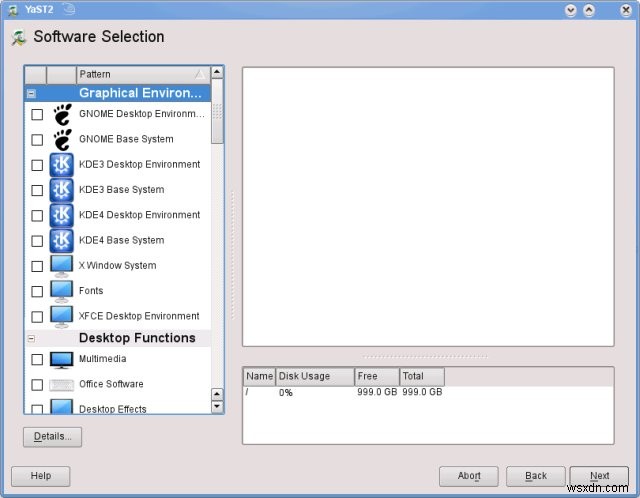Click the X Window System monitor icon
The width and height of the screenshot is (640, 498).
point(62,266)
